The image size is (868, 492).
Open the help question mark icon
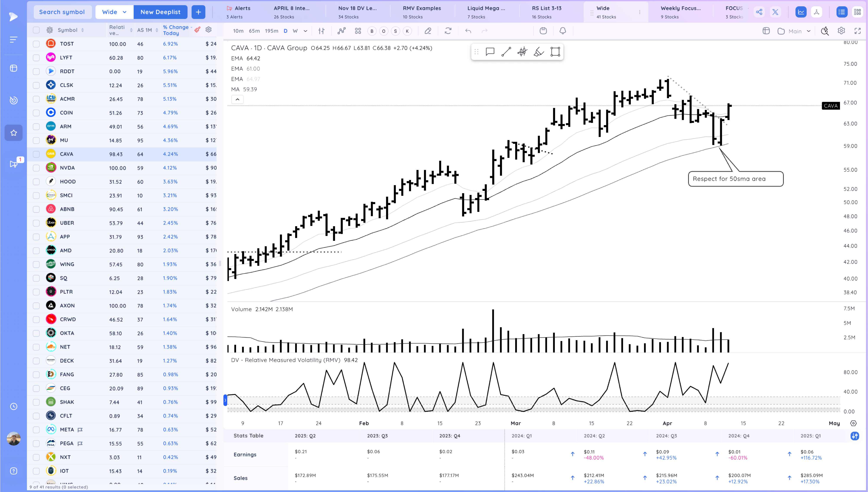coord(13,471)
